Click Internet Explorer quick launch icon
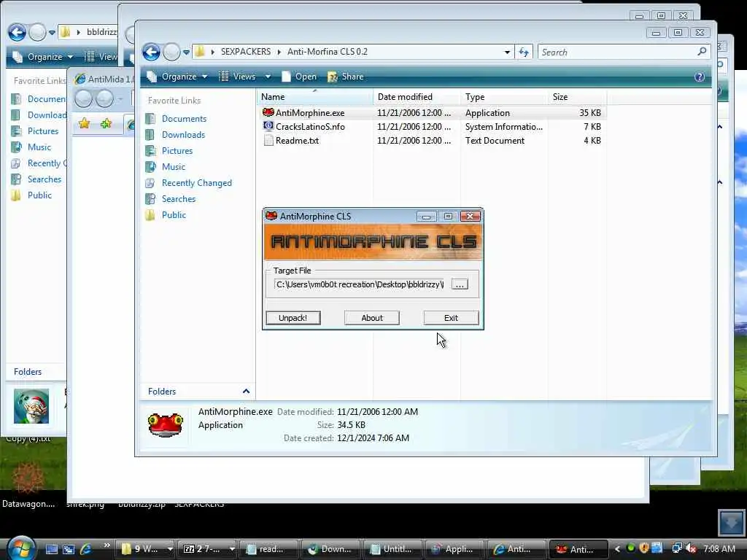This screenshot has height=560, width=747. pos(86,548)
